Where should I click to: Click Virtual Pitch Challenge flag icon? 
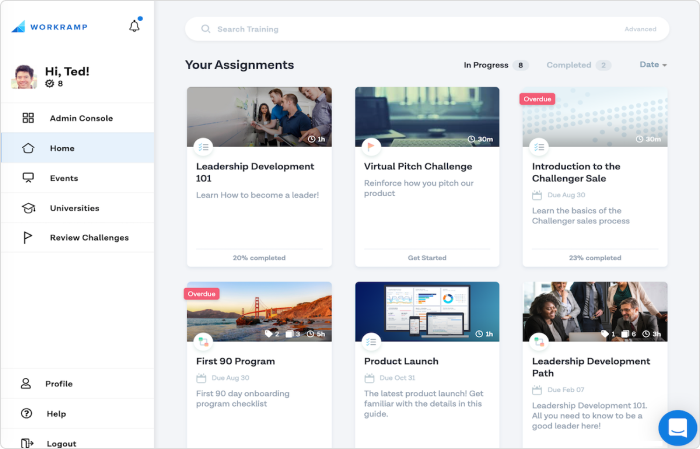coord(371,146)
